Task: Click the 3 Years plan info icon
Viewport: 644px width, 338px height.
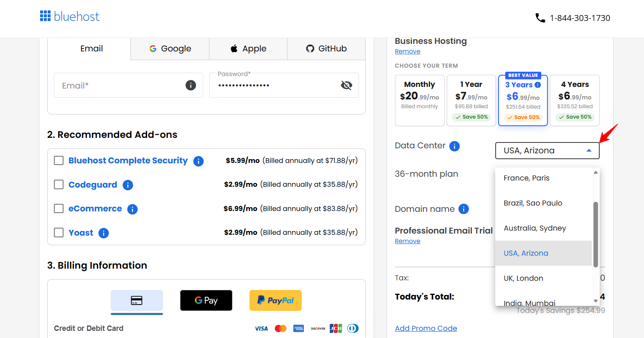Action: pyautogui.click(x=538, y=85)
